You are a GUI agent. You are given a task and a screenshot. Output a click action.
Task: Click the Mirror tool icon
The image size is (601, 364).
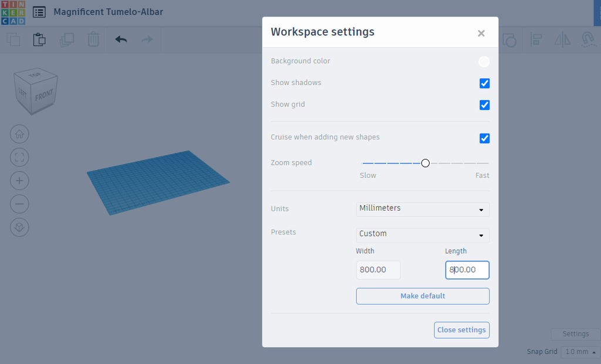tap(562, 40)
